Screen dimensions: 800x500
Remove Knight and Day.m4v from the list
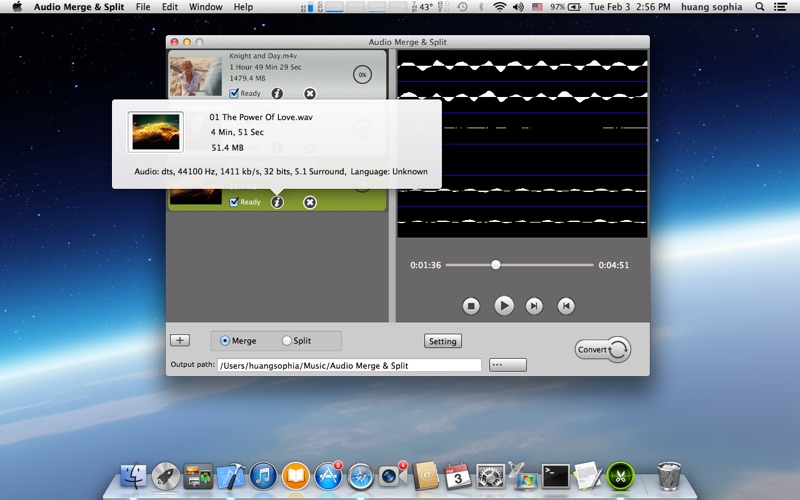coord(310,93)
